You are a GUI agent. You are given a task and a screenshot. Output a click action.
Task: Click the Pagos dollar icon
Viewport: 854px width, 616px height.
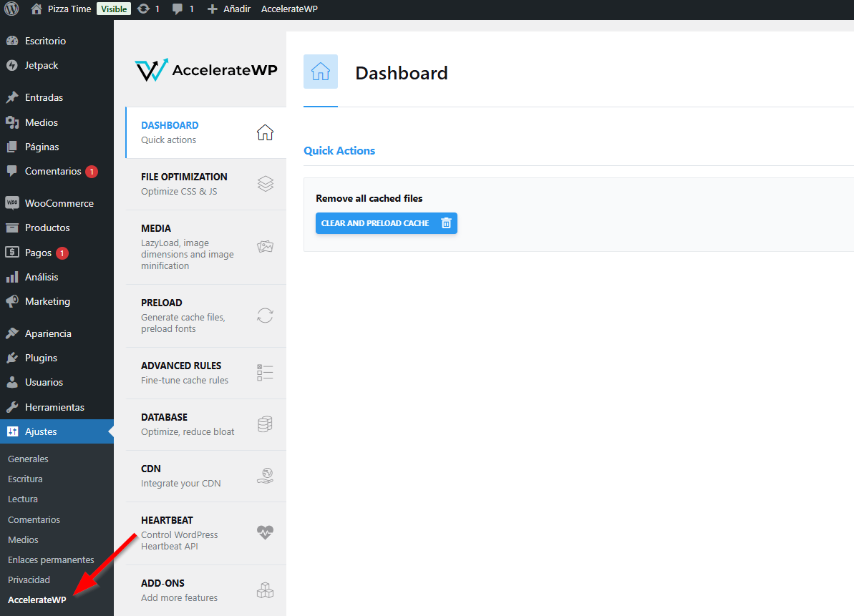[12, 253]
